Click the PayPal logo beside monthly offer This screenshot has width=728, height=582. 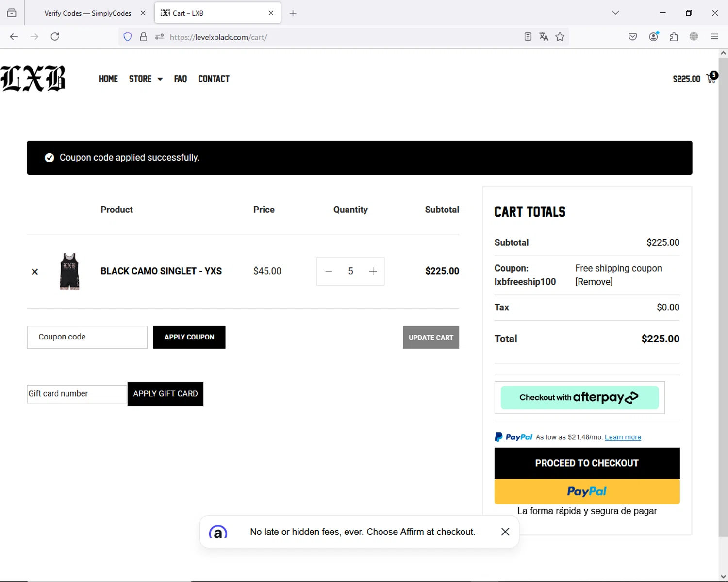513,437
